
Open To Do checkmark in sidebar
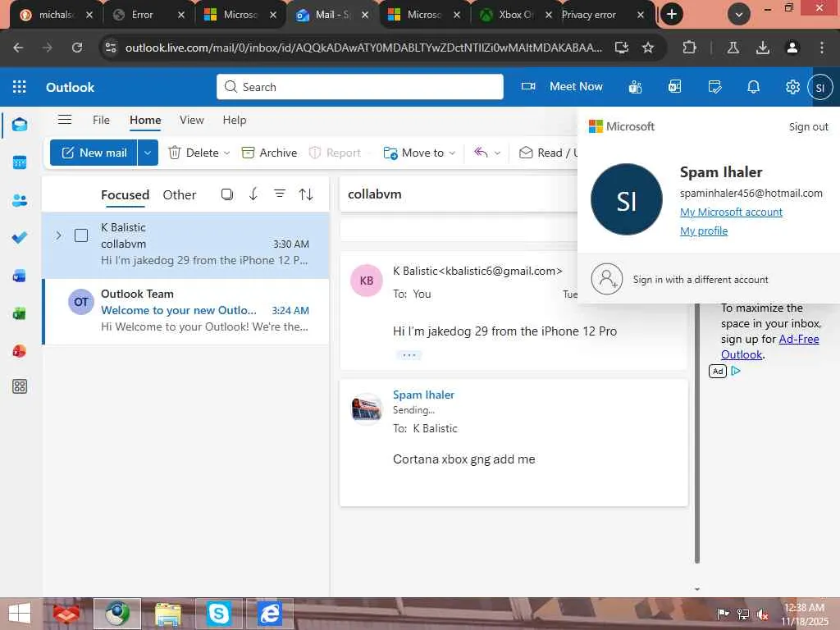[x=20, y=238]
